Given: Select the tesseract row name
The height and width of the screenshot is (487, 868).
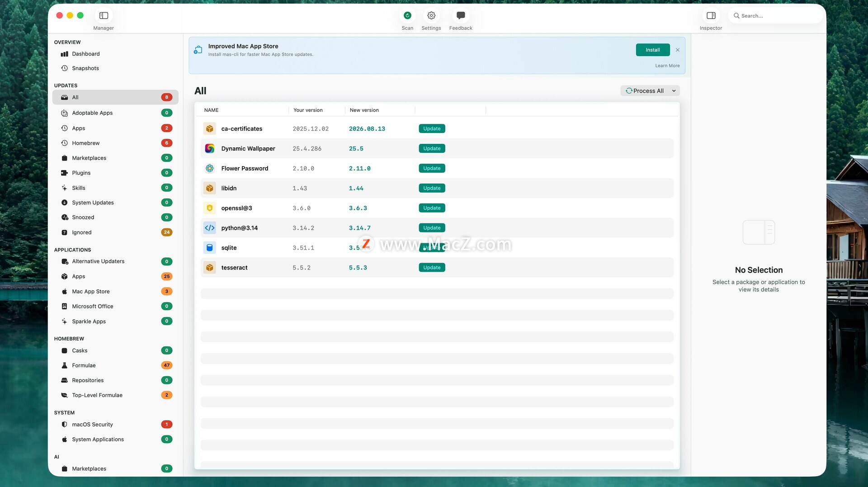Looking at the screenshot, I should click(x=234, y=268).
